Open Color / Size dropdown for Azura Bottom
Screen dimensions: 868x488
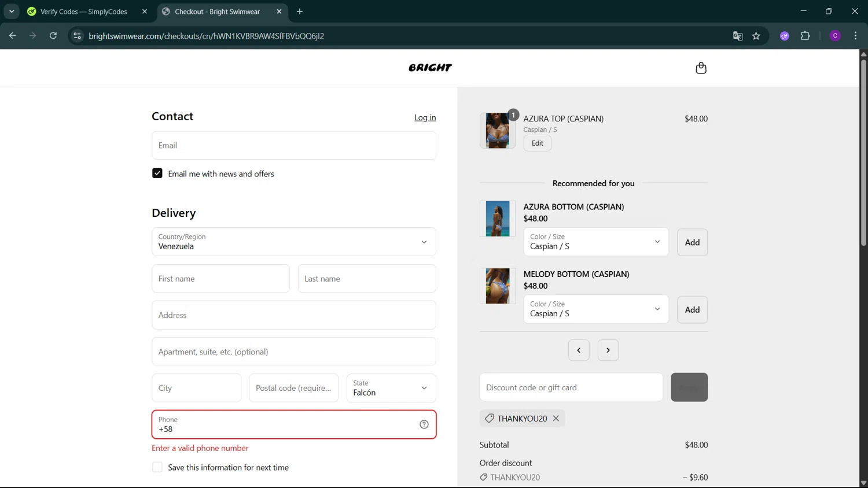596,242
